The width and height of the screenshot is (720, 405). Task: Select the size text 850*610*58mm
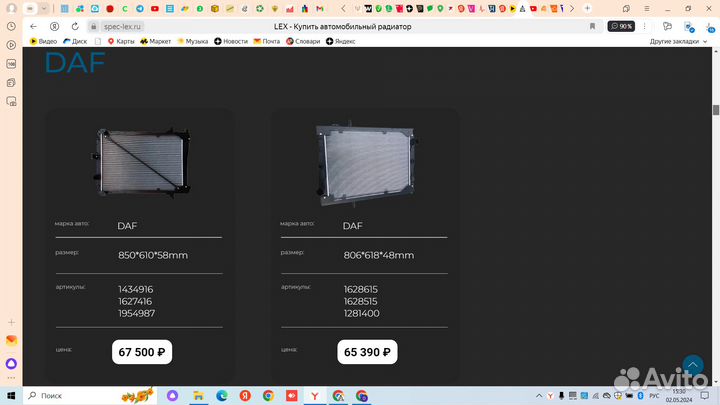(x=153, y=255)
